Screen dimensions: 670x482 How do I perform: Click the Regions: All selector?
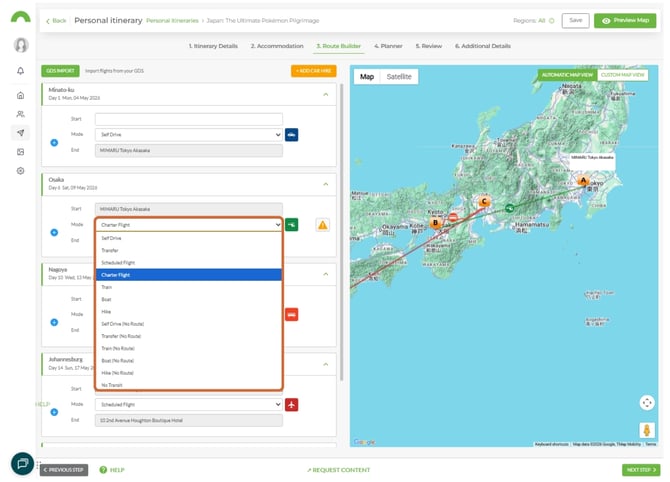click(x=533, y=21)
